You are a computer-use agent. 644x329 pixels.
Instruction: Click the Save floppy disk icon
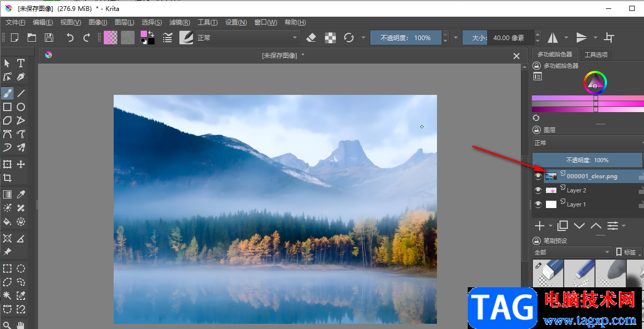[48, 38]
